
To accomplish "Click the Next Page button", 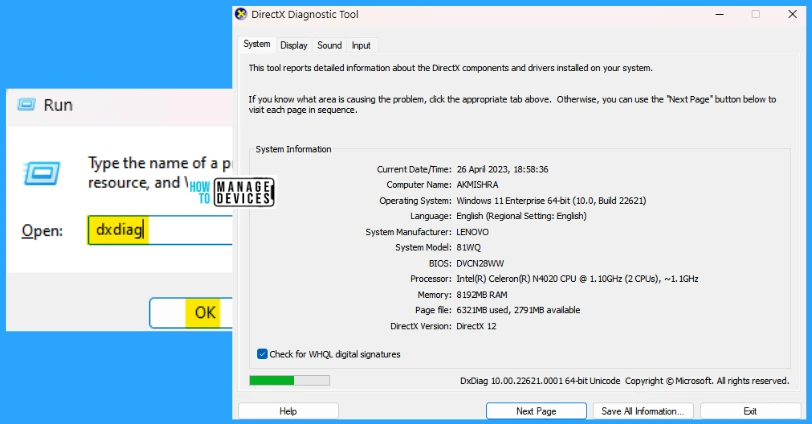I will coord(536,411).
